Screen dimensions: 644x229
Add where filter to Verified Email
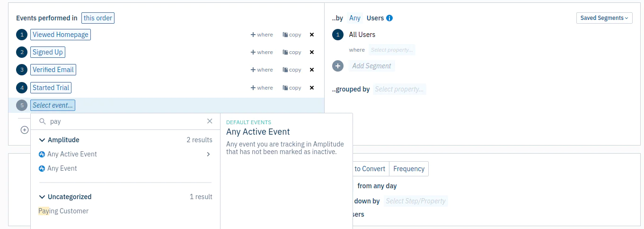262,70
